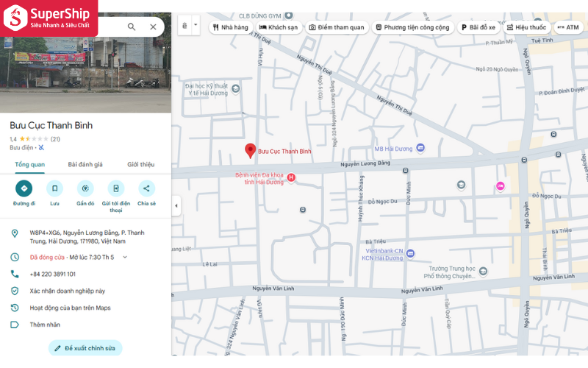Click the label tag icon beside Thêm nhãn
This screenshot has width=588, height=368.
(15, 325)
